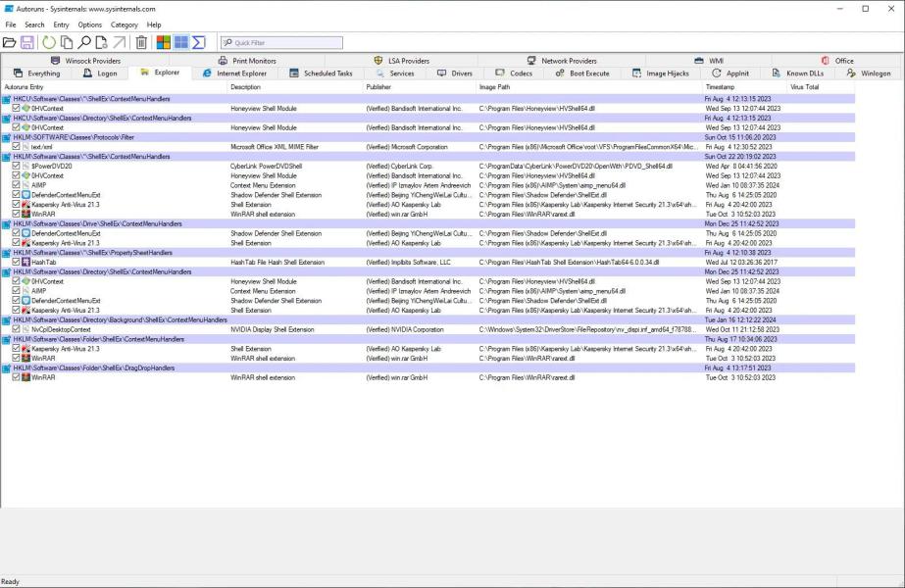905x588 pixels.
Task: Switch to the Office tab
Action: 837,61
